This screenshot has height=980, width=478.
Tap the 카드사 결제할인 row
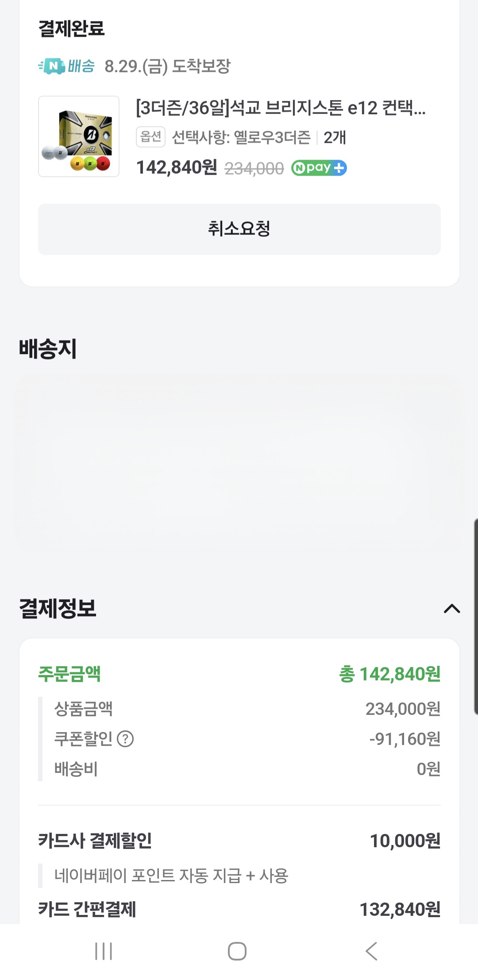[x=239, y=841]
